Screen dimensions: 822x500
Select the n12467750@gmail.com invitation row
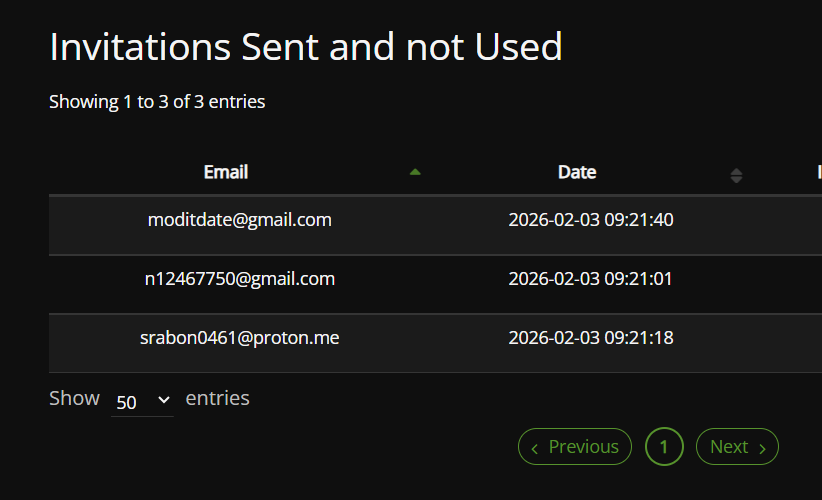click(x=240, y=278)
